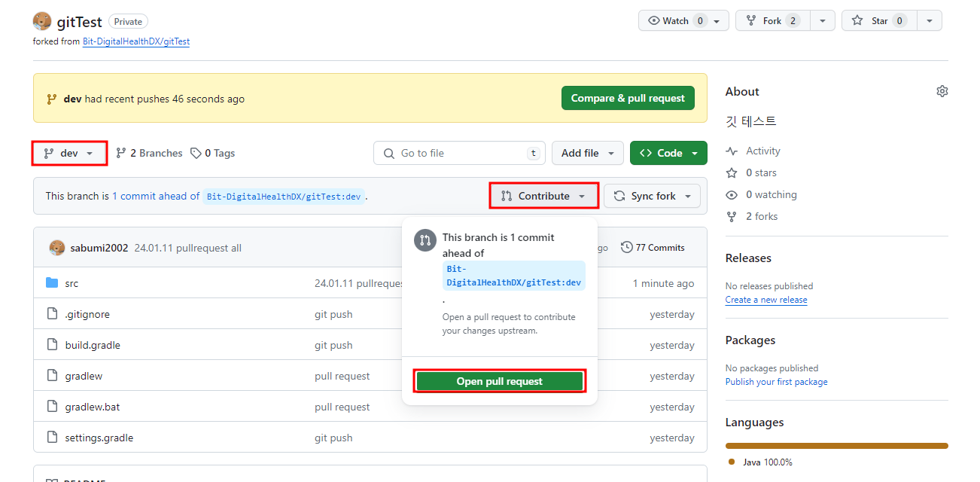Click the '24.01.11 pullrequest all' commit message
Viewport: 980px width, 482px height.
187,248
